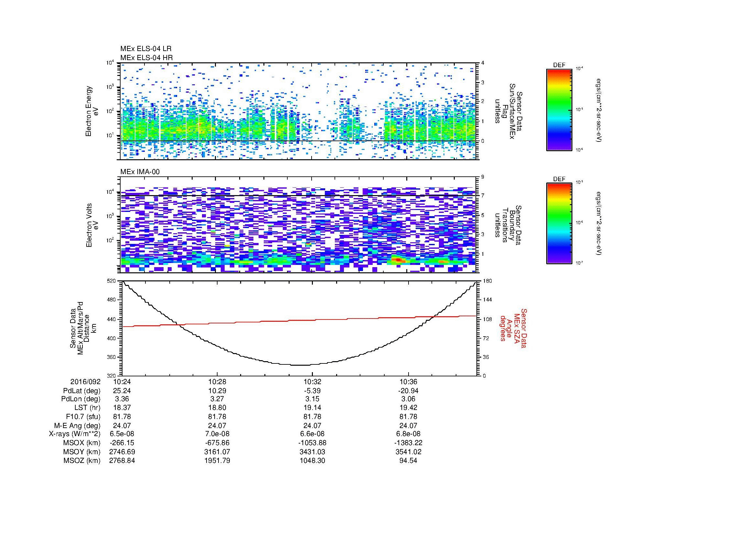The height and width of the screenshot is (534, 756).
Task: Click the top color bar's units label
Action: pos(599,110)
